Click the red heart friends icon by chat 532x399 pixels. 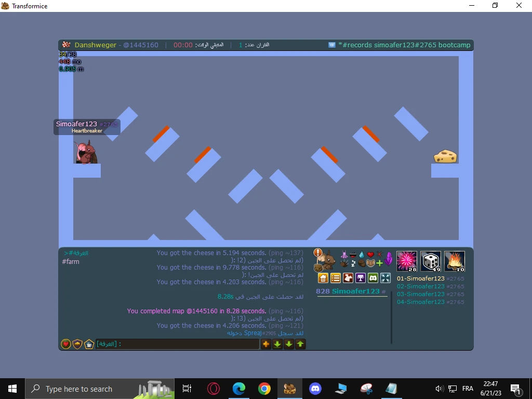pyautogui.click(x=66, y=344)
